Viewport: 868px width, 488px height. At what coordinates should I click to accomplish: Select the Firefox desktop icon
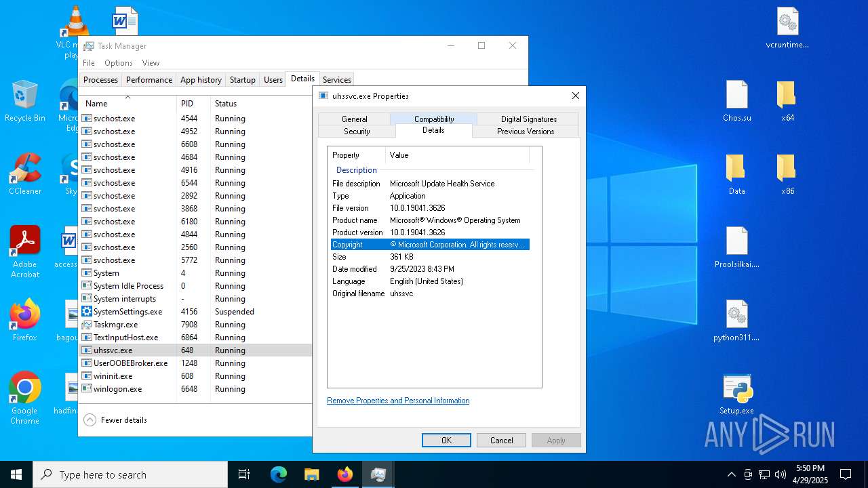[x=25, y=321]
